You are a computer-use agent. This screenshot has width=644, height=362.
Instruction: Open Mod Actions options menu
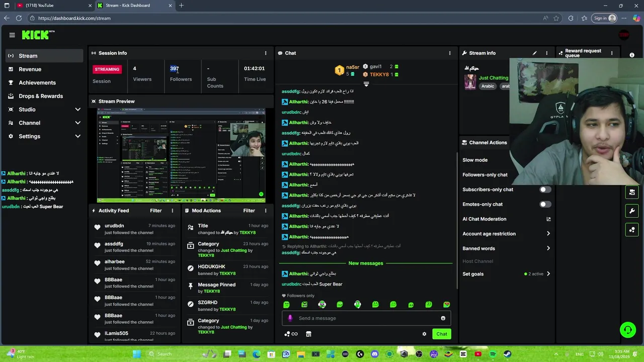point(266,211)
